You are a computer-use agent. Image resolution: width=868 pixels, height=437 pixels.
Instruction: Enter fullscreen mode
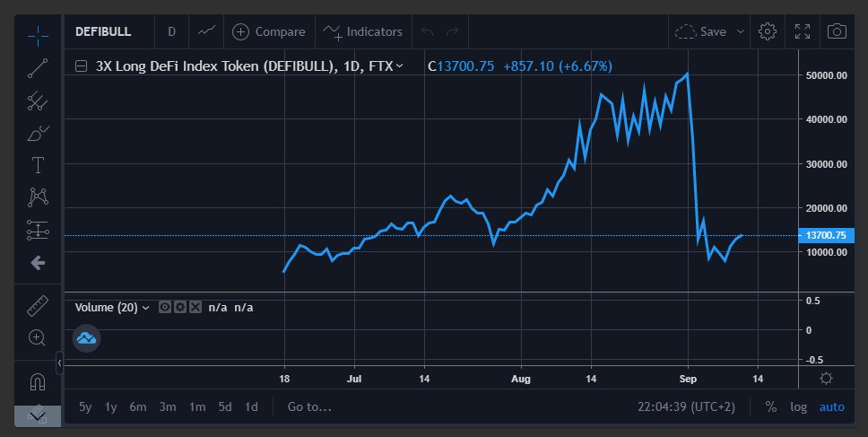tap(803, 31)
